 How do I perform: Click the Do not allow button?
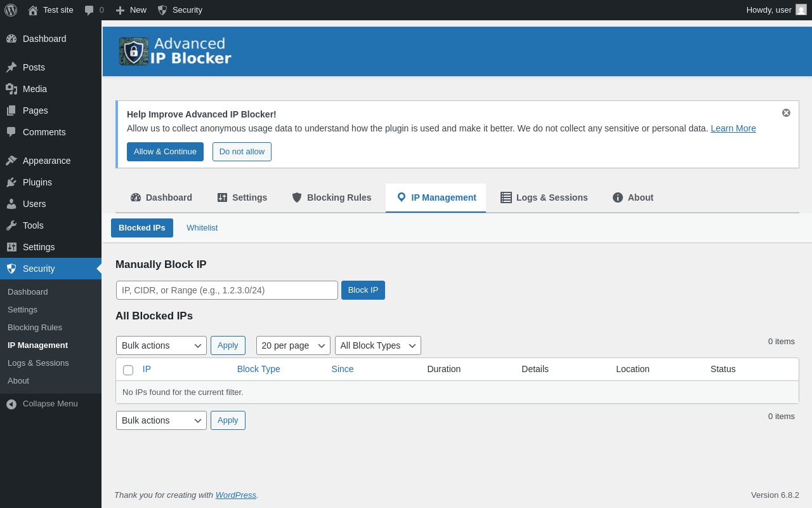pos(242,152)
